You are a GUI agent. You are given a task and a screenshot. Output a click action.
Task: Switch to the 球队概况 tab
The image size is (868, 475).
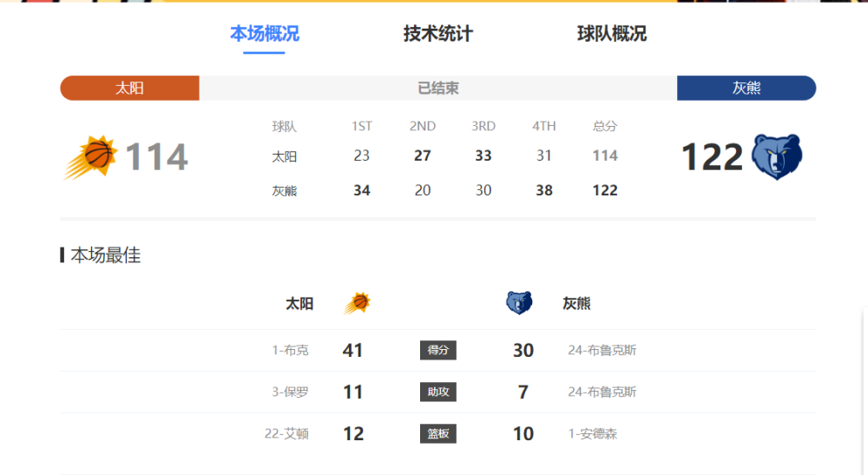pos(612,34)
